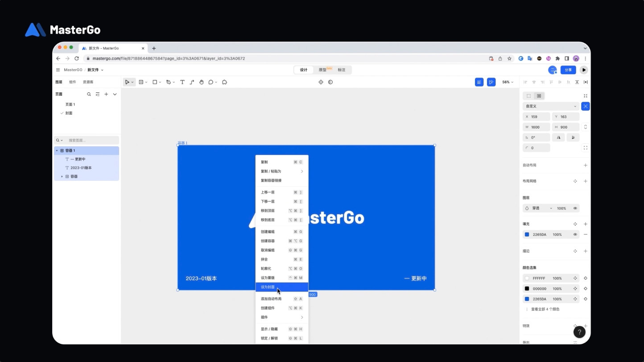The image size is (644, 362).
Task: Open the Chrome extensions puzzle icon
Action: [557, 58]
